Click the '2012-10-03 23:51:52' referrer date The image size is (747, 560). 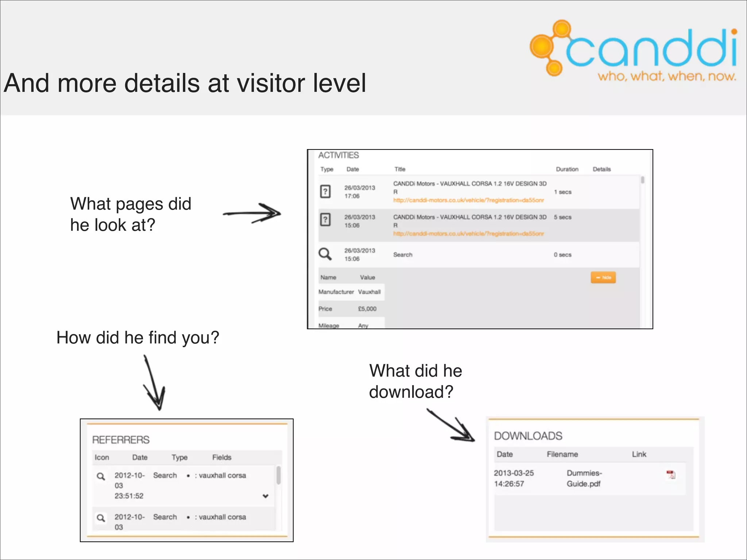129,486
